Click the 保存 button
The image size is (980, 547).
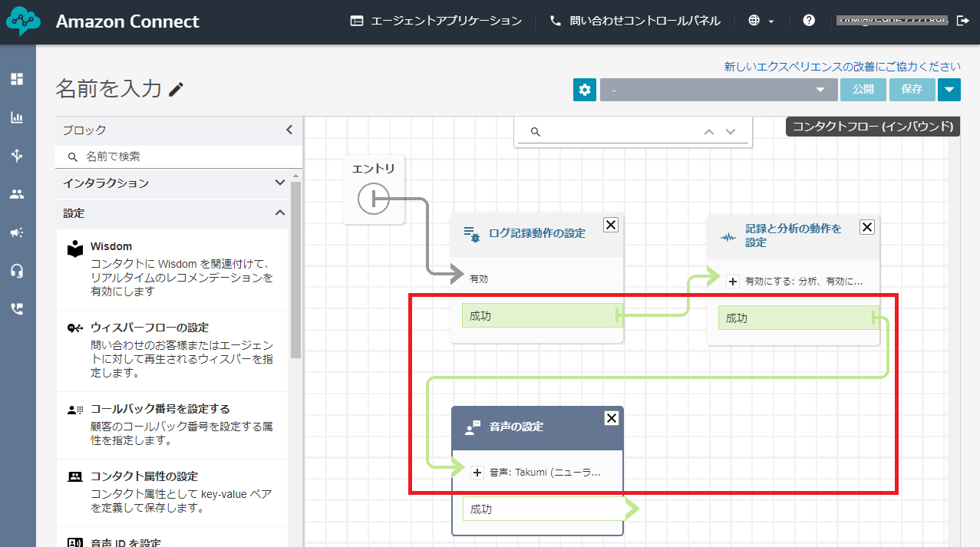click(912, 90)
